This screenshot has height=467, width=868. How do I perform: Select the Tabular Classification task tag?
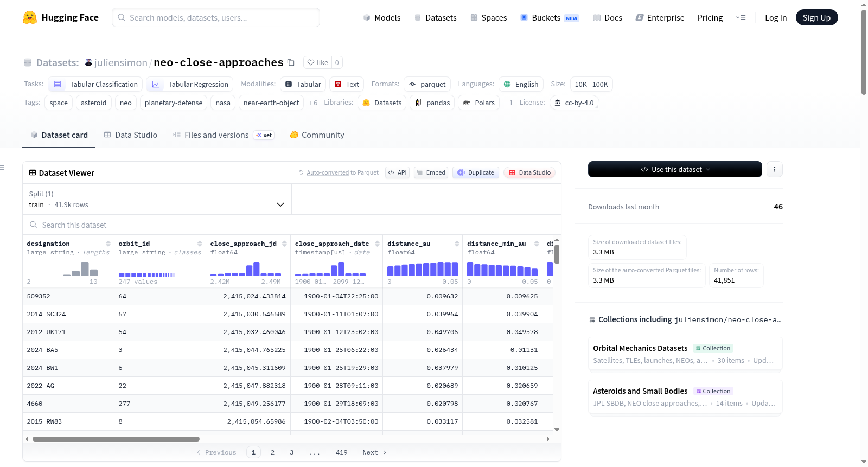(x=95, y=84)
